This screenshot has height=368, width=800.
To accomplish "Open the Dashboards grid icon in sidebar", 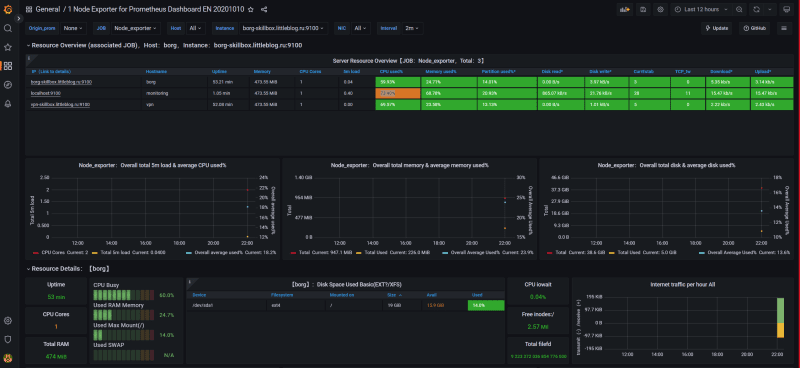I will 8,66.
